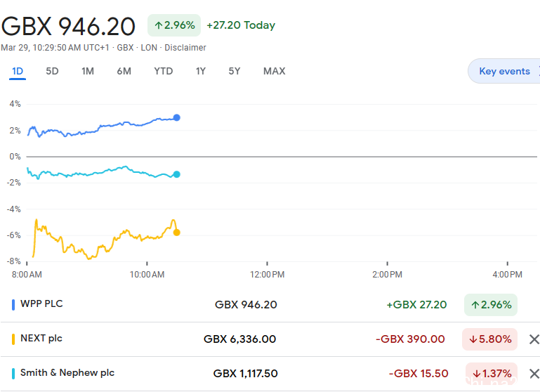Open the WPP PLC row name

pos(41,303)
